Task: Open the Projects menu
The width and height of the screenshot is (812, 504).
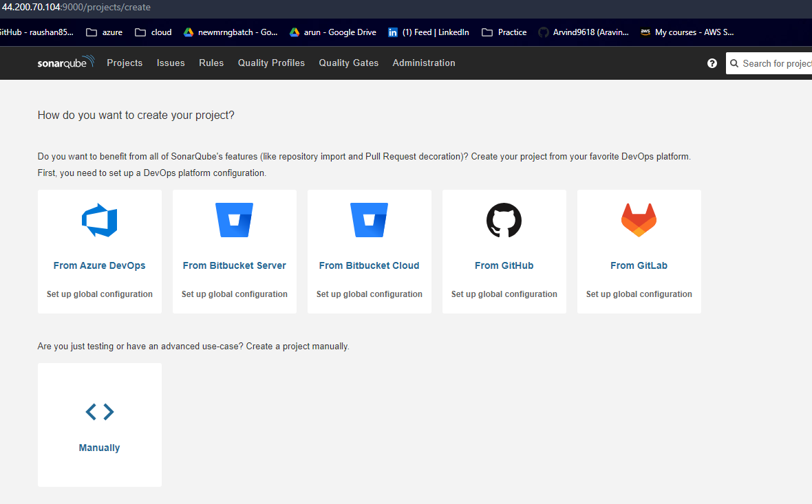Action: point(125,63)
